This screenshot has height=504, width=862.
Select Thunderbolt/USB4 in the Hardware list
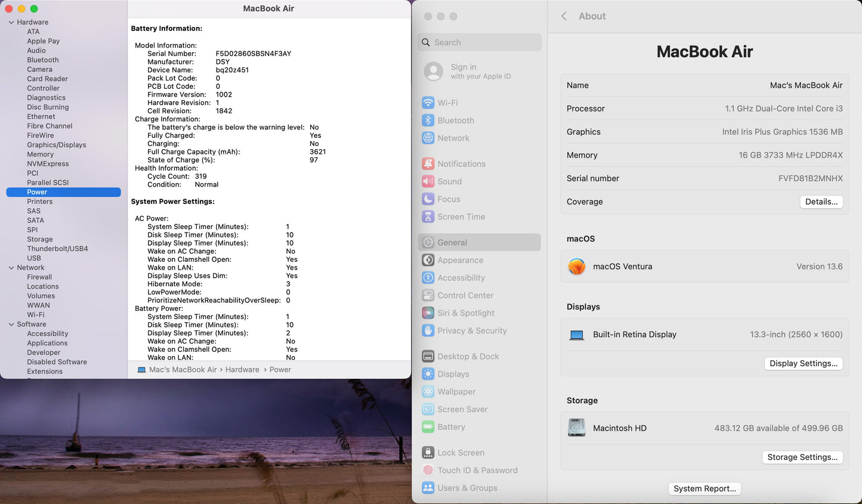tap(57, 249)
